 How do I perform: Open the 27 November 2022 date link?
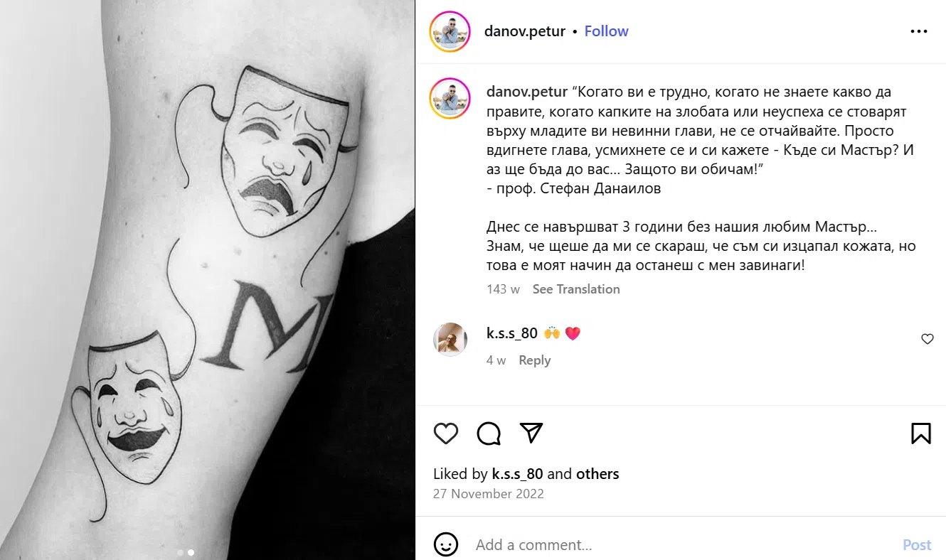tap(488, 494)
